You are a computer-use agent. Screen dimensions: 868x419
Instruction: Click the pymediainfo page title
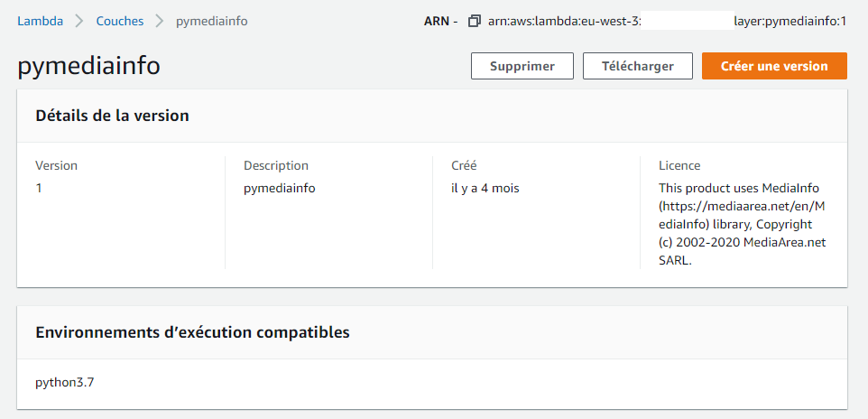pyautogui.click(x=89, y=66)
